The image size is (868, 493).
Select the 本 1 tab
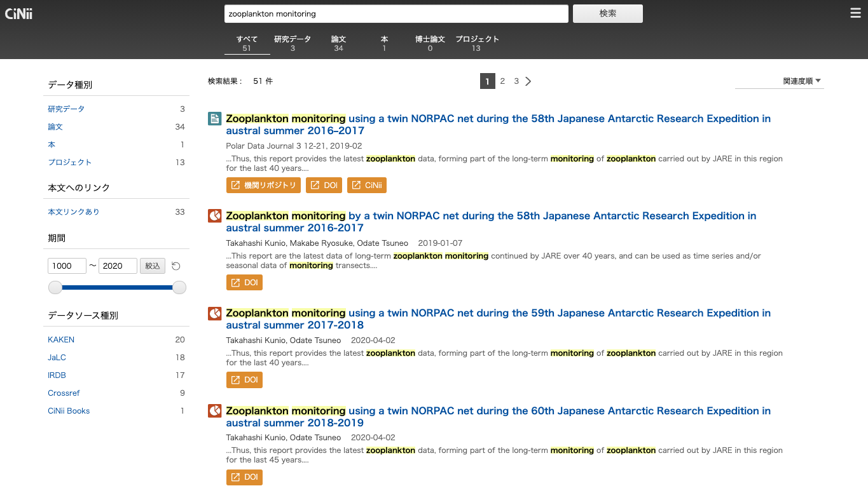384,43
